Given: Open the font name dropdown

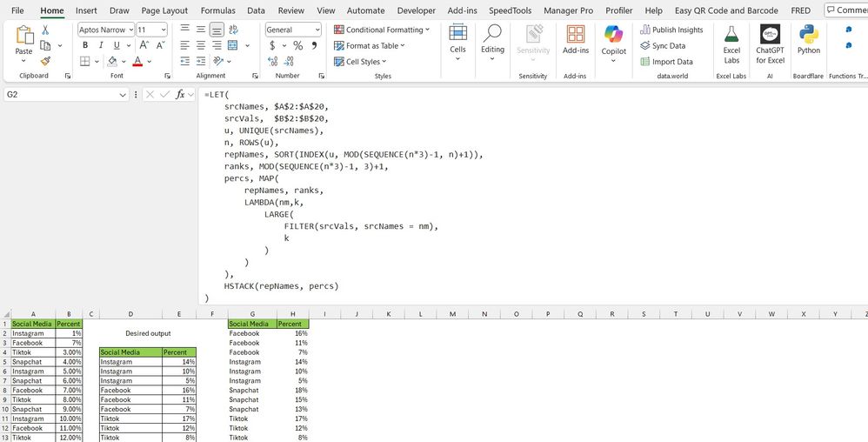Looking at the screenshot, I should [130, 30].
